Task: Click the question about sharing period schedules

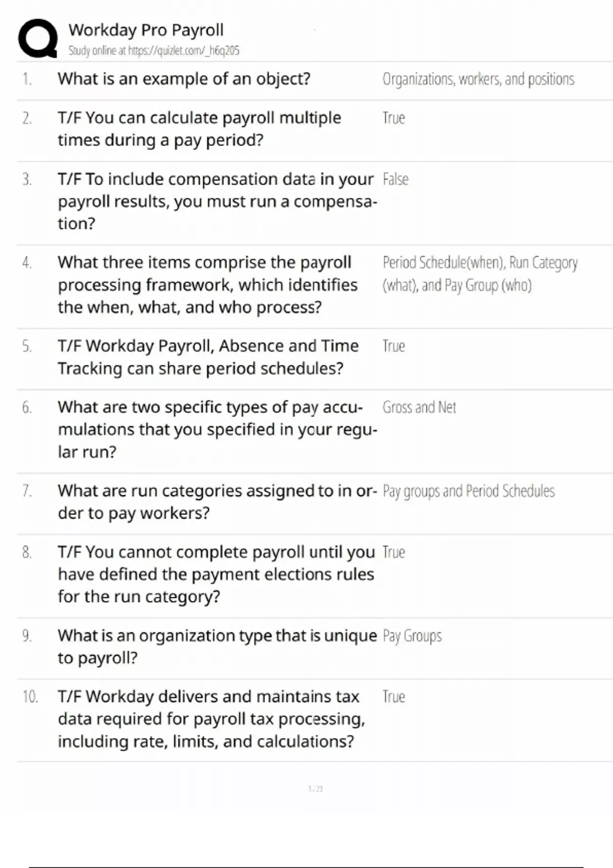Action: point(208,357)
